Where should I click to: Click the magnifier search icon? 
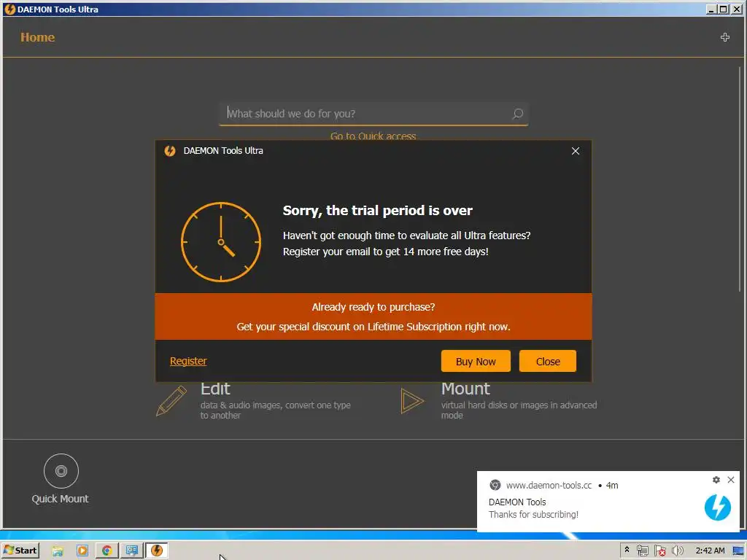coord(517,114)
